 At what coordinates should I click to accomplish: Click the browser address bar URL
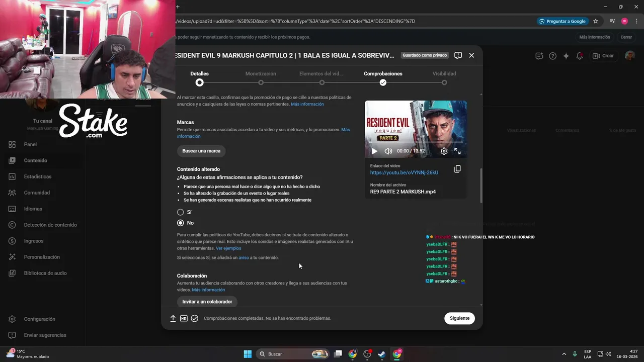(296, 21)
